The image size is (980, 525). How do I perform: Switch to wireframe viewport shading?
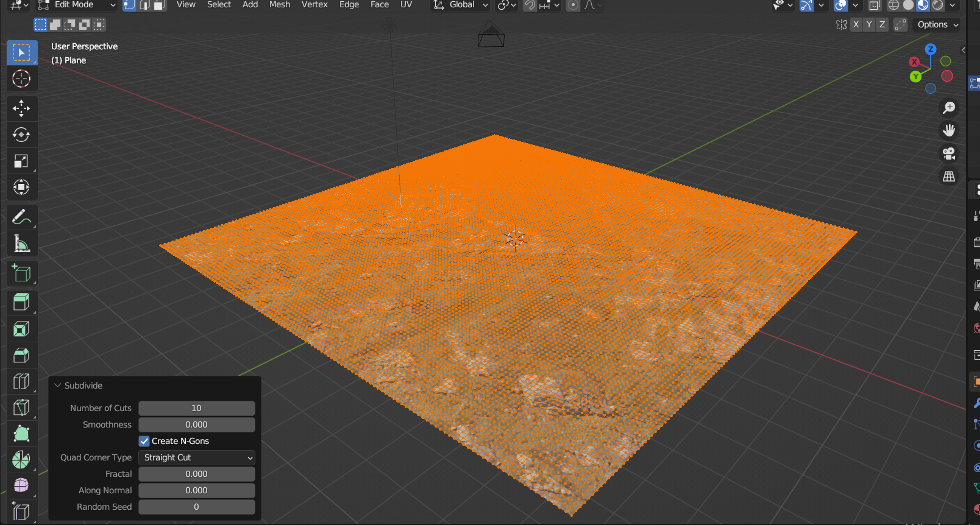tap(893, 5)
